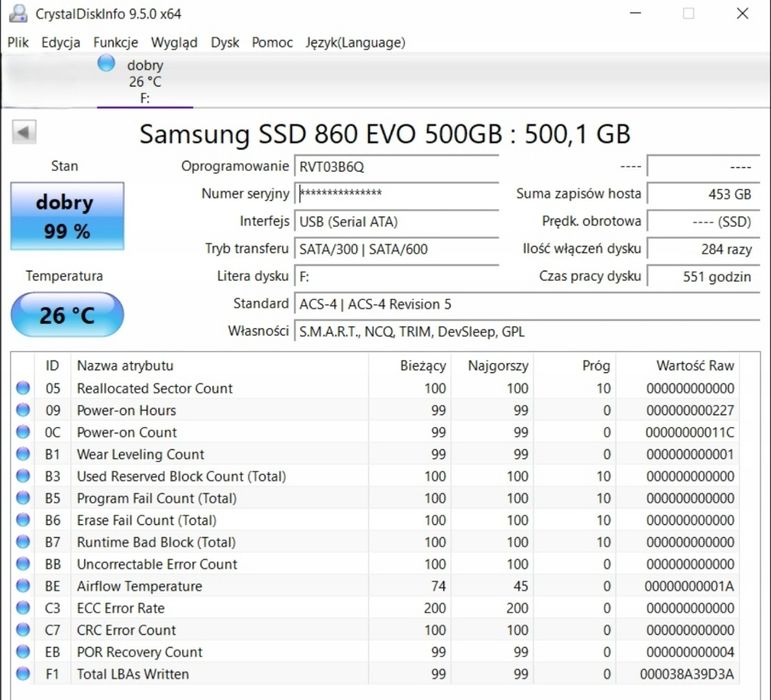Click the Ilość włączeń dysku value 284 razy

704,249
